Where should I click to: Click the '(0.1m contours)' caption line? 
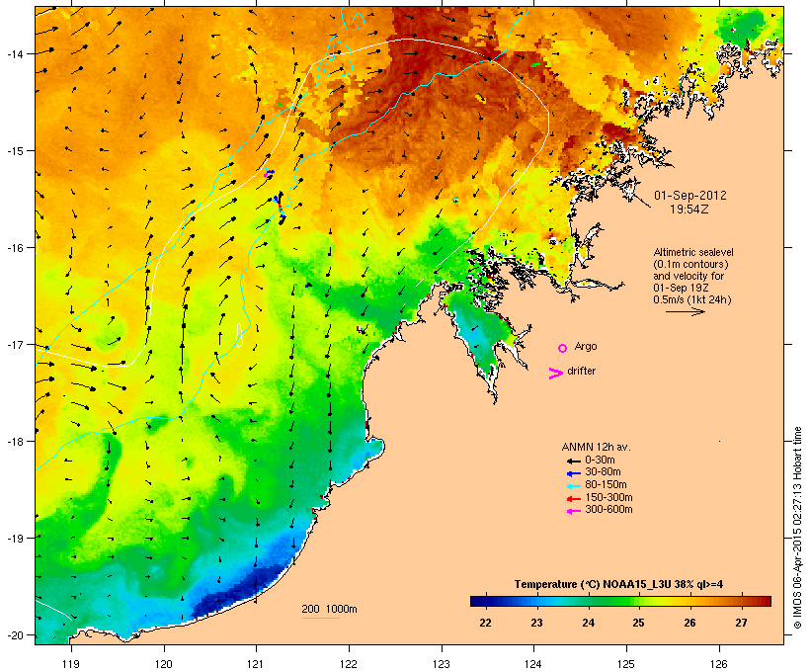click(x=690, y=264)
